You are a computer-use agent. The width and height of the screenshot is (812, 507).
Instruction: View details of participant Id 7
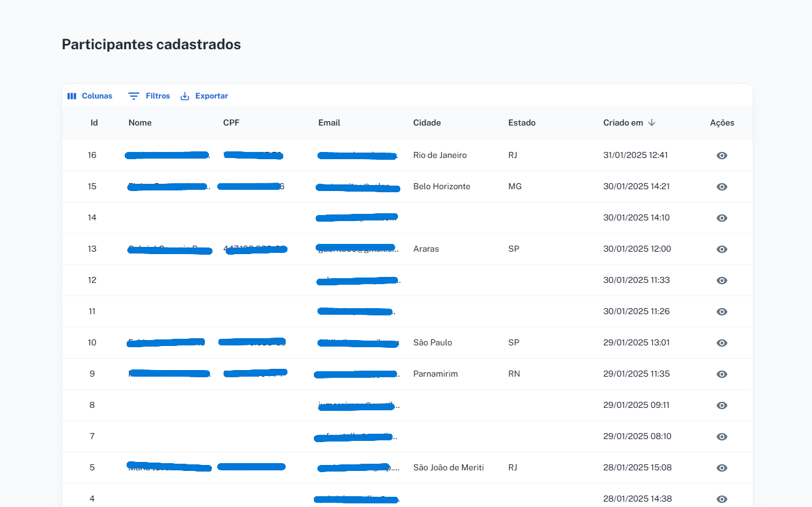pyautogui.click(x=722, y=437)
